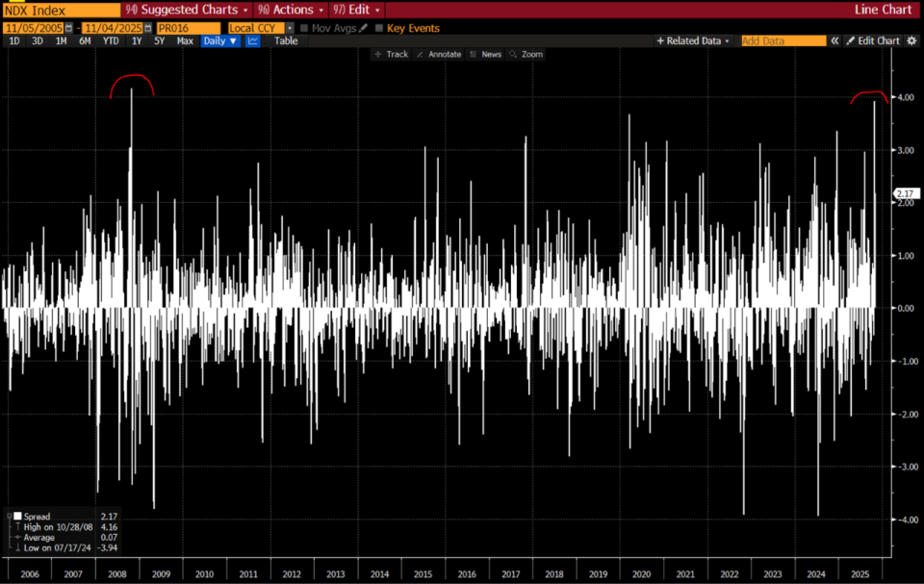This screenshot has height=584, width=924.
Task: Click Low marker icon in legend
Action: coord(17,548)
